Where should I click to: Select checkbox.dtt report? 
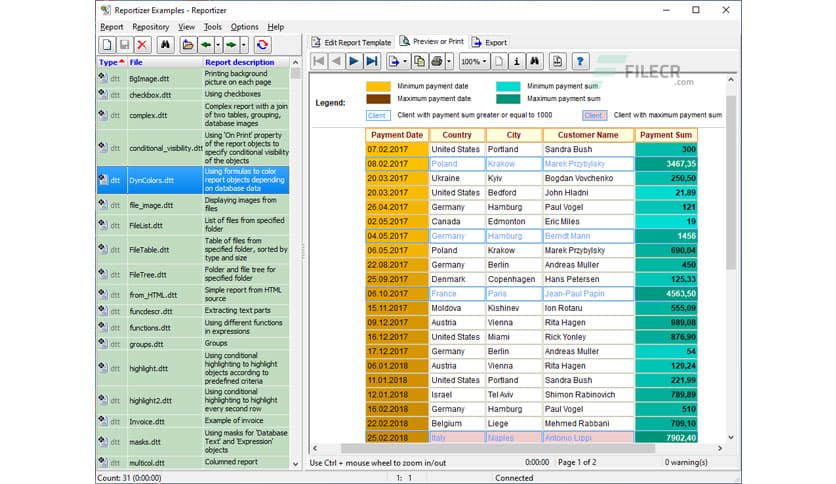(193, 94)
